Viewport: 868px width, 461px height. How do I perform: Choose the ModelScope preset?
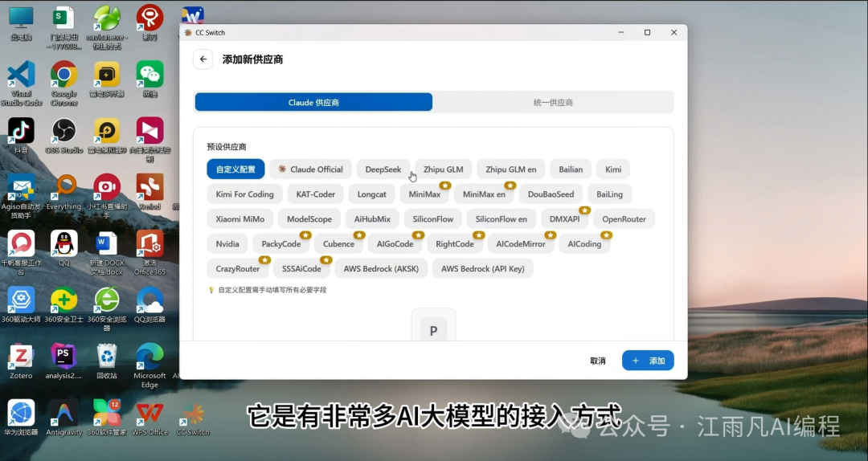click(309, 219)
